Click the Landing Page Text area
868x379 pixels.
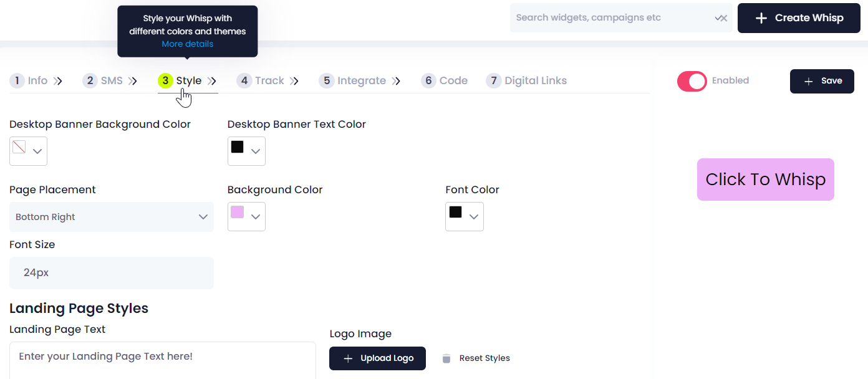coord(163,360)
